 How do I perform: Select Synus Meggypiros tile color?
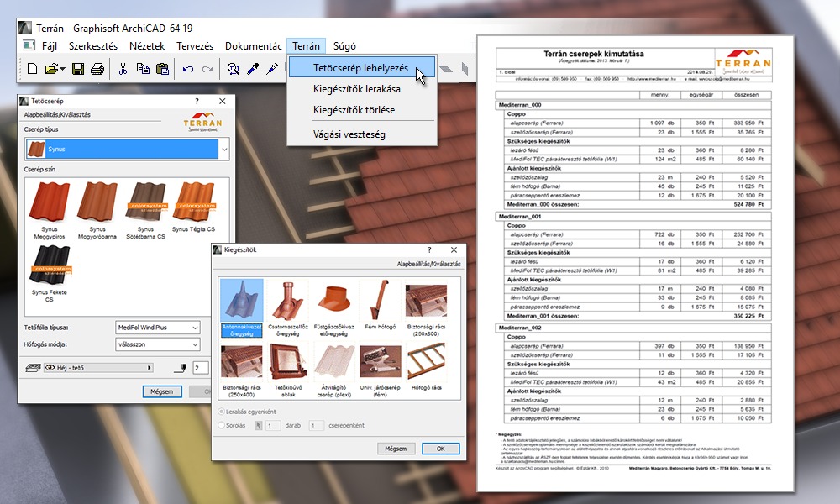click(50, 210)
